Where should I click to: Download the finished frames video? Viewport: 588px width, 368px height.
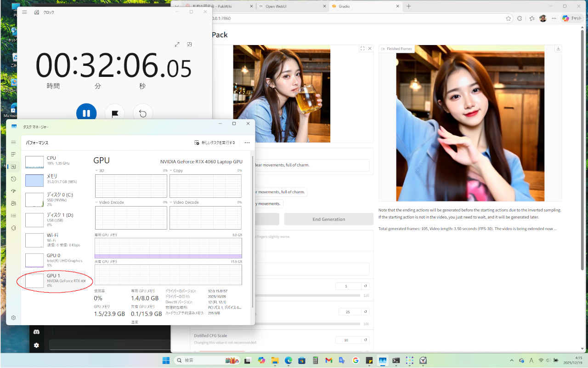point(558,49)
